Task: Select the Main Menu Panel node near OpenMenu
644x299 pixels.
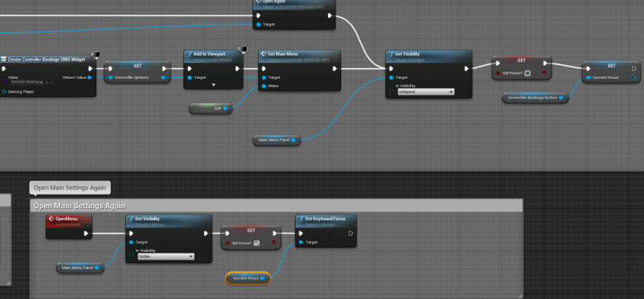Action: point(78,268)
